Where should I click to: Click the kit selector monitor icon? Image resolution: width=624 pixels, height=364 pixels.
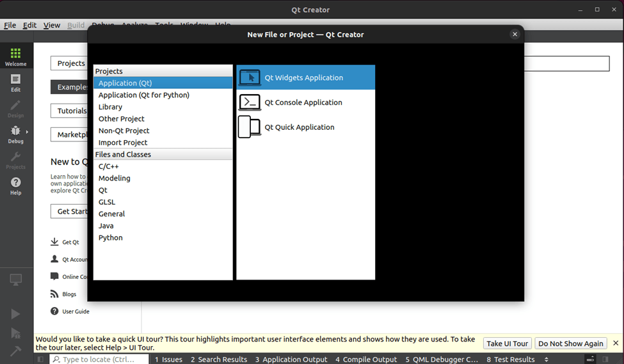click(x=16, y=280)
